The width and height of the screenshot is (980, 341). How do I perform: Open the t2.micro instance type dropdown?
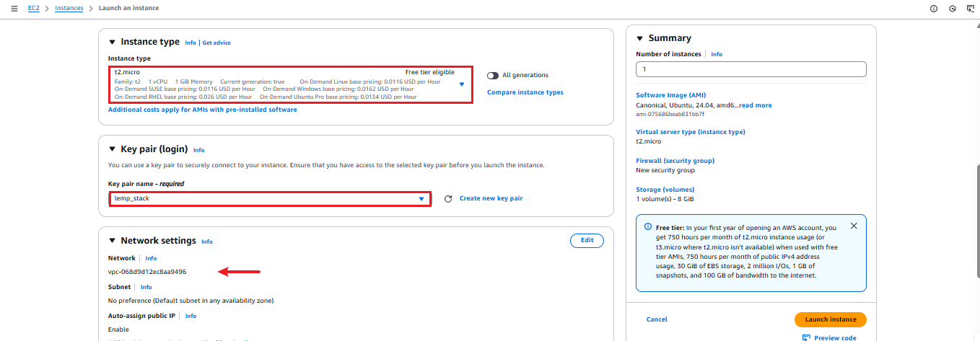(x=291, y=84)
